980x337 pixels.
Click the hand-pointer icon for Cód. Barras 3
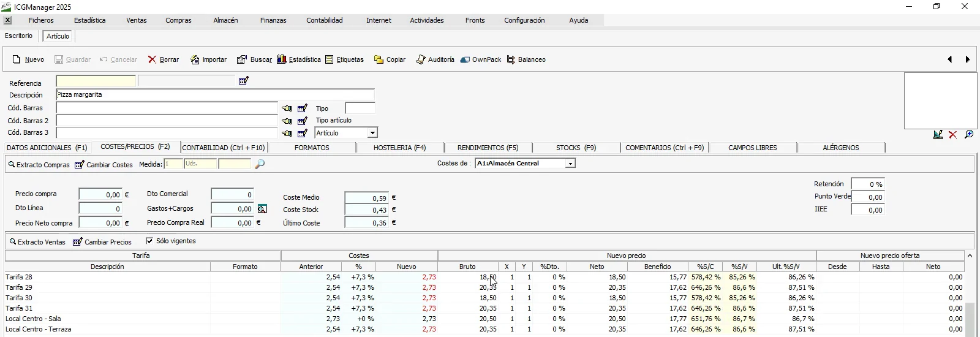pos(287,133)
